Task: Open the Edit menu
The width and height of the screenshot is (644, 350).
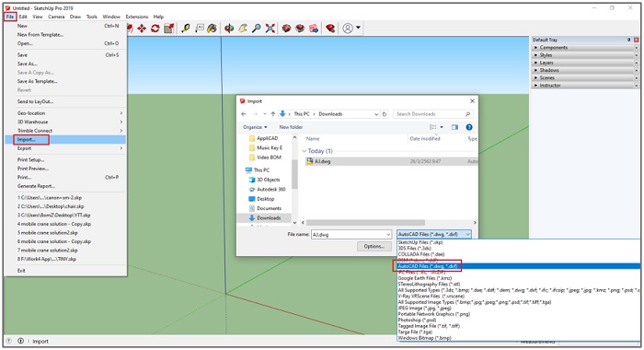Action: pyautogui.click(x=23, y=17)
